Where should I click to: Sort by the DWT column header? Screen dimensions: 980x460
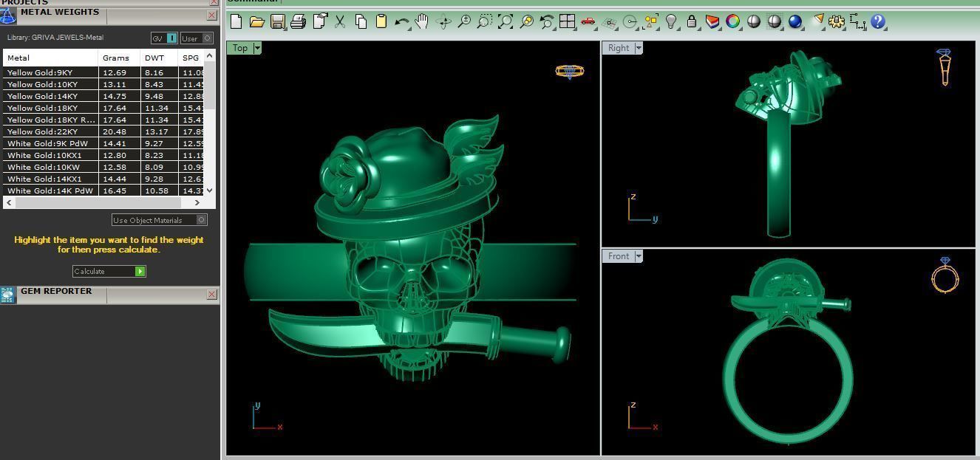click(159, 58)
